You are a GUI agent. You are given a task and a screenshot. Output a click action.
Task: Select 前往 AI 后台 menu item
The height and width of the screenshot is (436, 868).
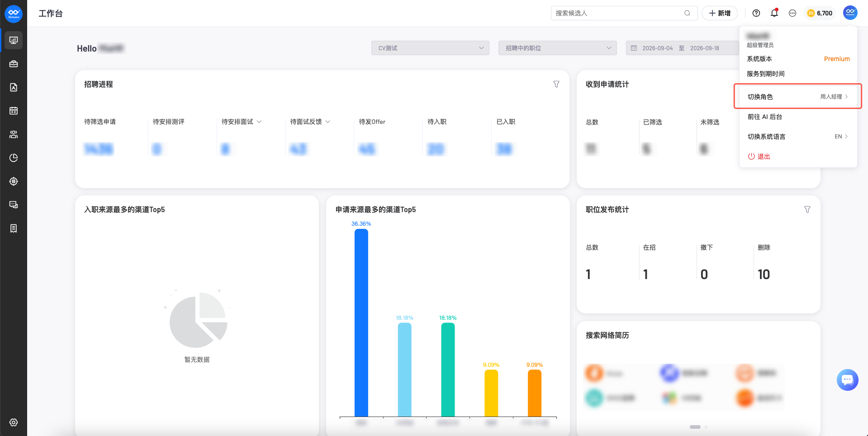pyautogui.click(x=798, y=117)
